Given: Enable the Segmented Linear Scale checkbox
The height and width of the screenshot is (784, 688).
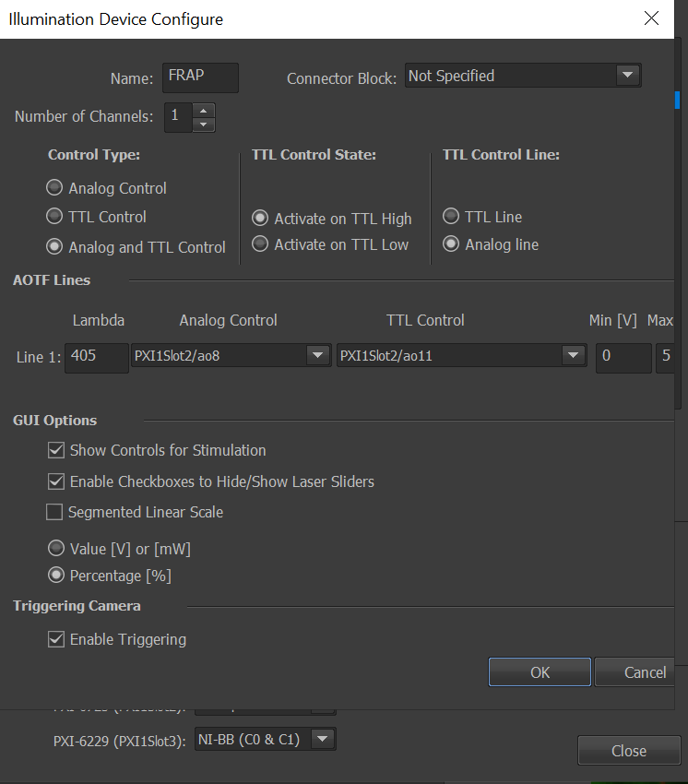Looking at the screenshot, I should [x=55, y=512].
